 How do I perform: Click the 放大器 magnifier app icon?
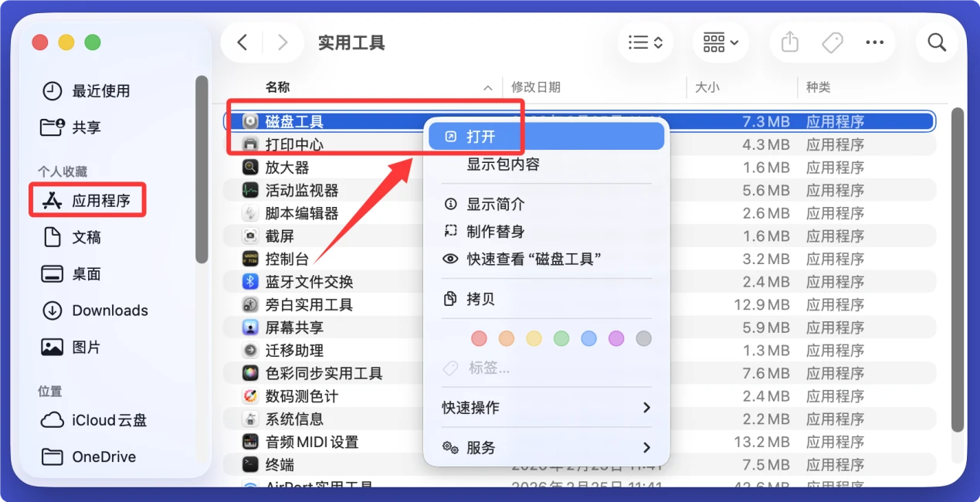[250, 167]
